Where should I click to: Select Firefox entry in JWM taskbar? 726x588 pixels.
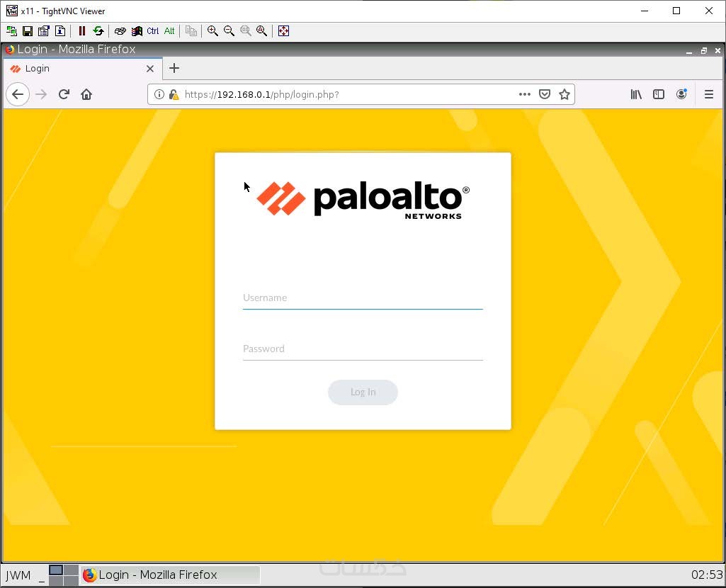tap(170, 575)
